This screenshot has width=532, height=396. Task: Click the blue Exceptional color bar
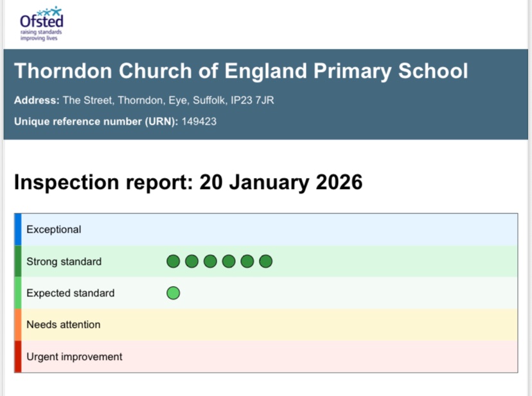[x=18, y=230]
